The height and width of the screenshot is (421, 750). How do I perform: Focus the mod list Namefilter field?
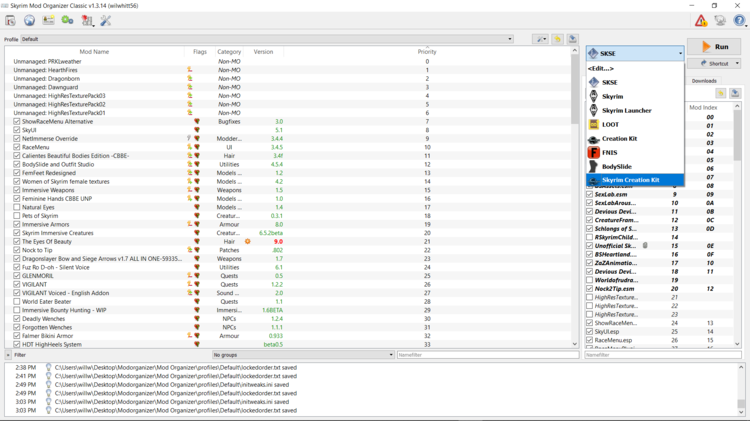(487, 355)
